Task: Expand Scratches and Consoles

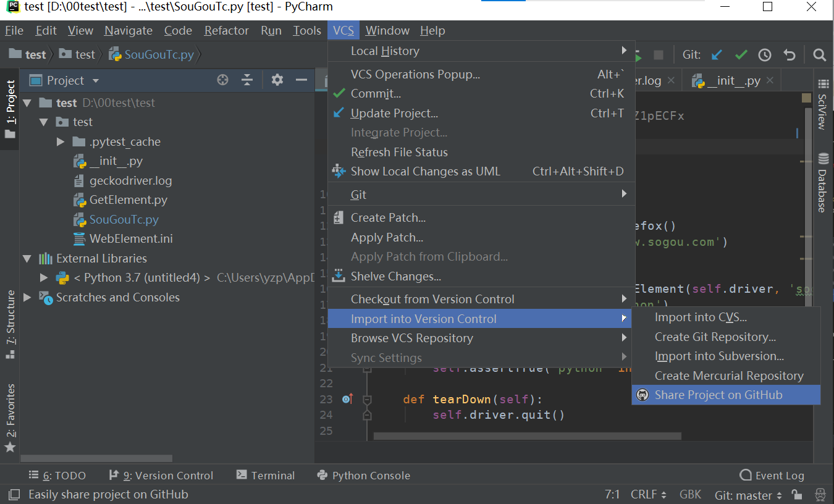Action: click(x=27, y=298)
